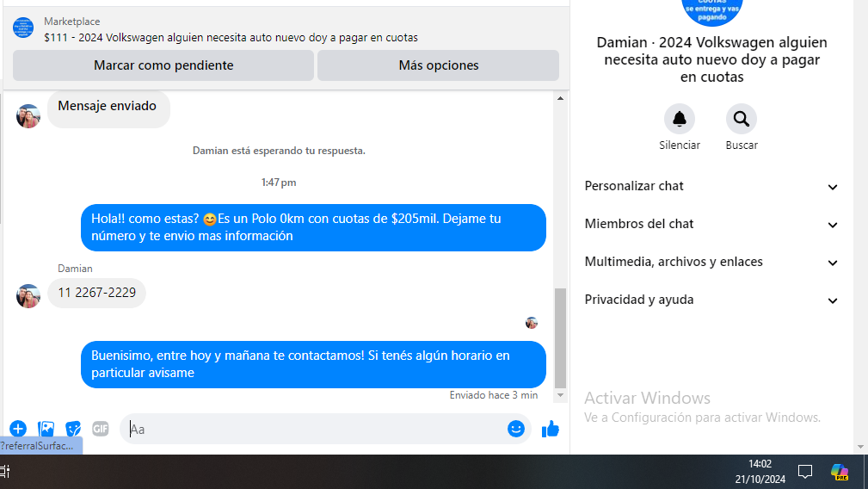868x489 pixels.
Task: Open the Marketplace listing title link
Action: (x=231, y=38)
